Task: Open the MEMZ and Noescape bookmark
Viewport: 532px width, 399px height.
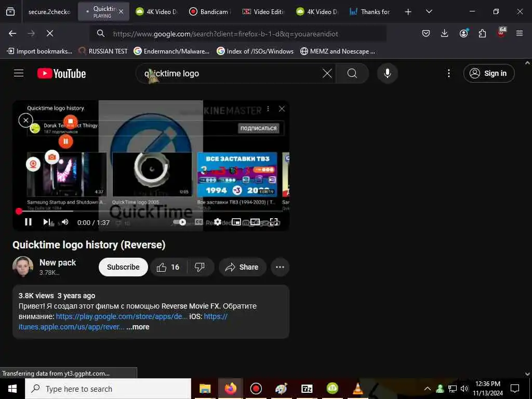Action: tap(338, 51)
